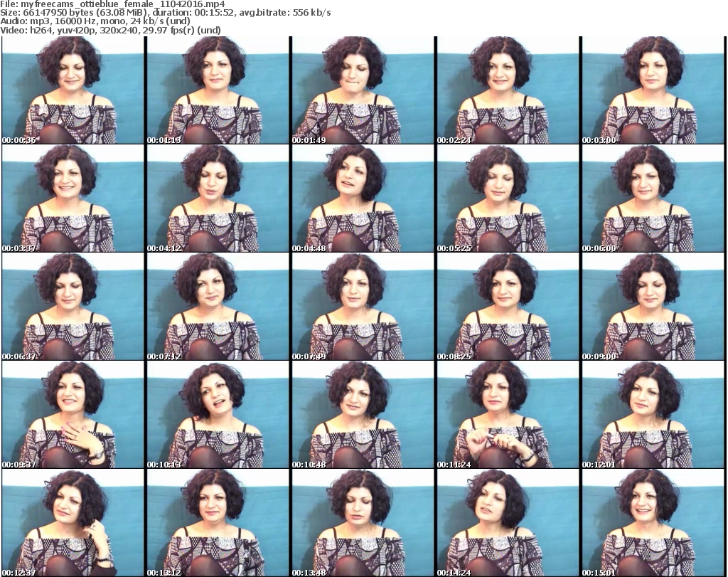728x577 pixels.
Task: Pick the thumbnail marked 00:06:00
Action: tap(653, 198)
